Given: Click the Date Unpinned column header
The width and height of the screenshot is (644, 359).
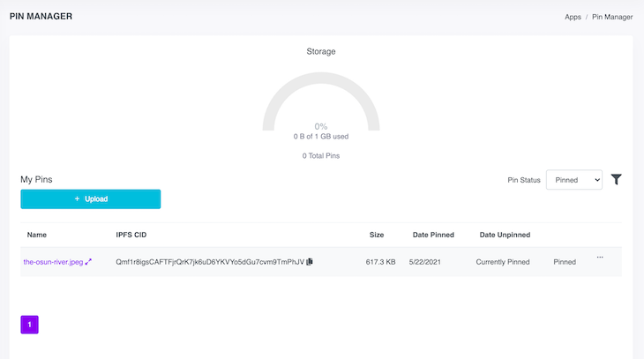Looking at the screenshot, I should click(x=505, y=235).
